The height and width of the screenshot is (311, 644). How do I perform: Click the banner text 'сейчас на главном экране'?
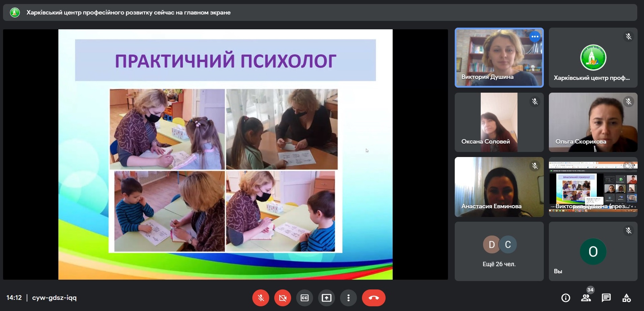[x=192, y=12]
